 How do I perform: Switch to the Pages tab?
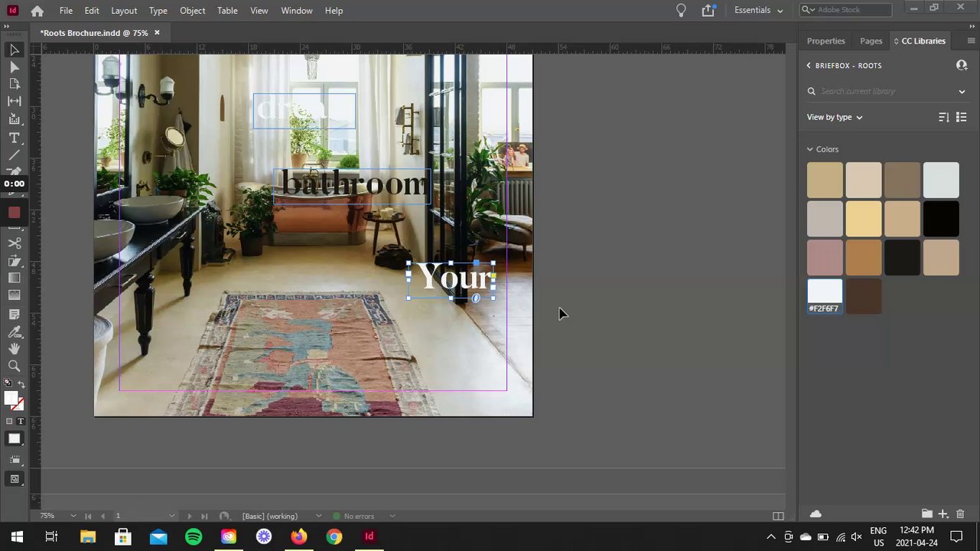871,41
